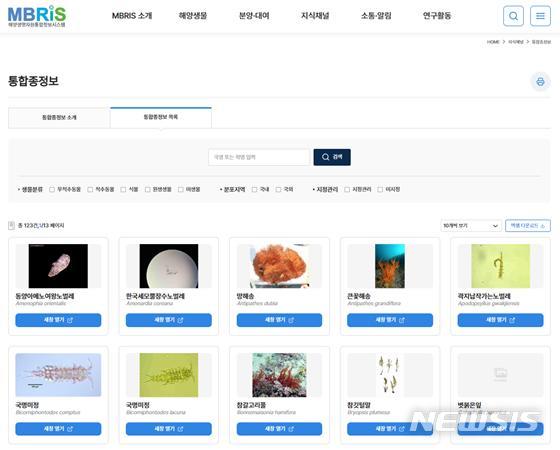
Task: Select the 통합종정보 목록 tab
Action: [161, 117]
